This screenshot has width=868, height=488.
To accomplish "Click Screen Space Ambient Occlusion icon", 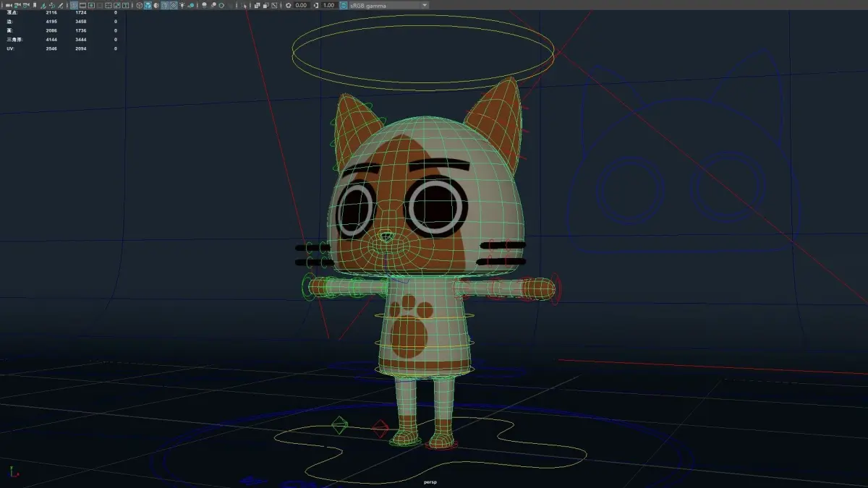I will (x=204, y=5).
